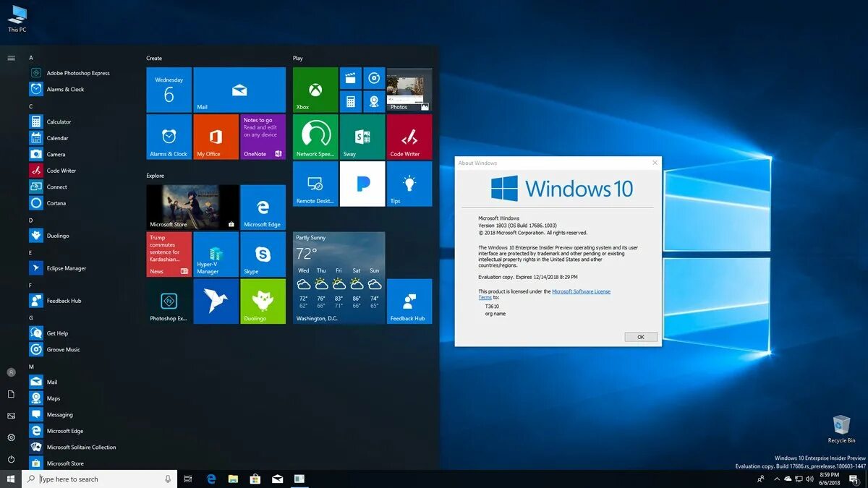This screenshot has width=868, height=488.
Task: Open the Weather tile for Washington, D.C.
Action: click(339, 278)
